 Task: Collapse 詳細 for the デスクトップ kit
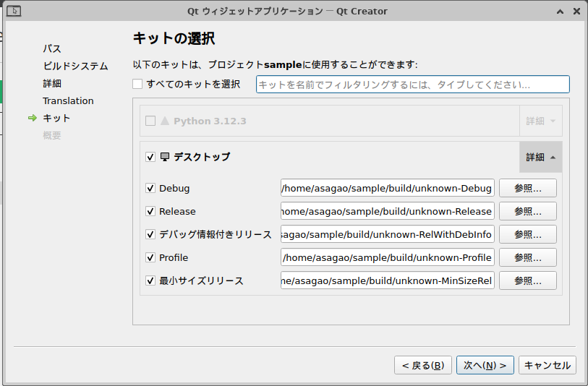coord(541,157)
